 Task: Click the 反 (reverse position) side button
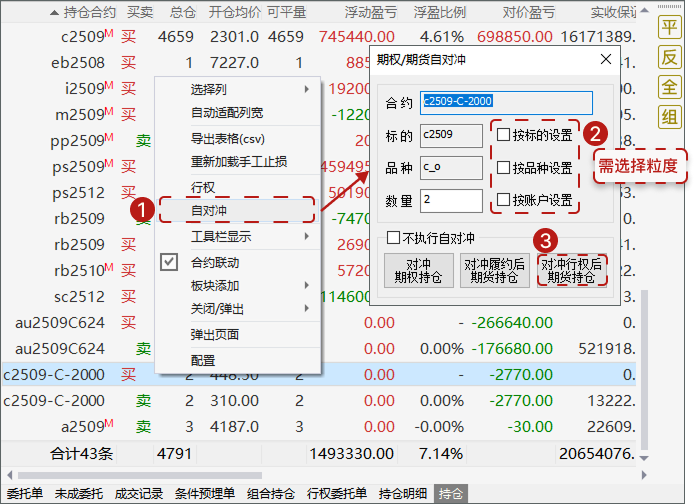(x=669, y=57)
